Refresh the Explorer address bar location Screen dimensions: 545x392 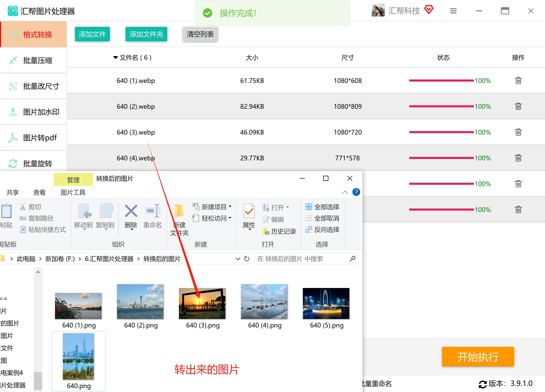coord(247,259)
